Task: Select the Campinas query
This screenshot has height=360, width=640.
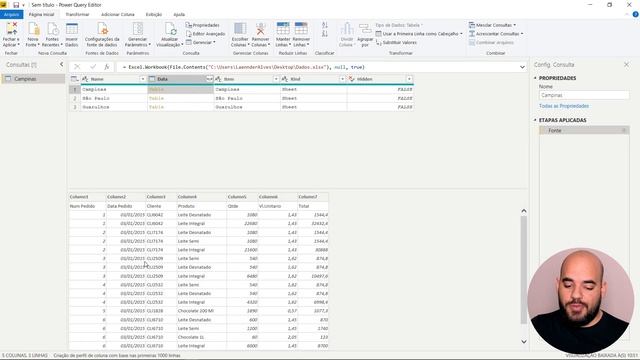Action: [x=33, y=79]
